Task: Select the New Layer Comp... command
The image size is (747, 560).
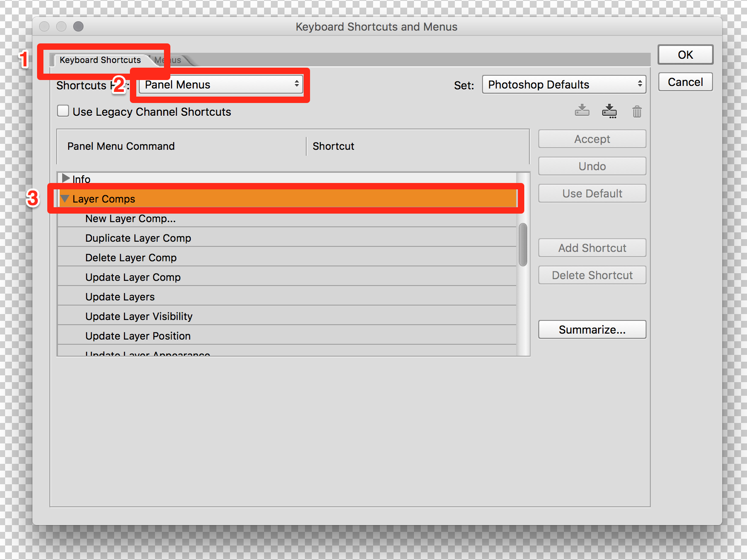Action: point(130,219)
